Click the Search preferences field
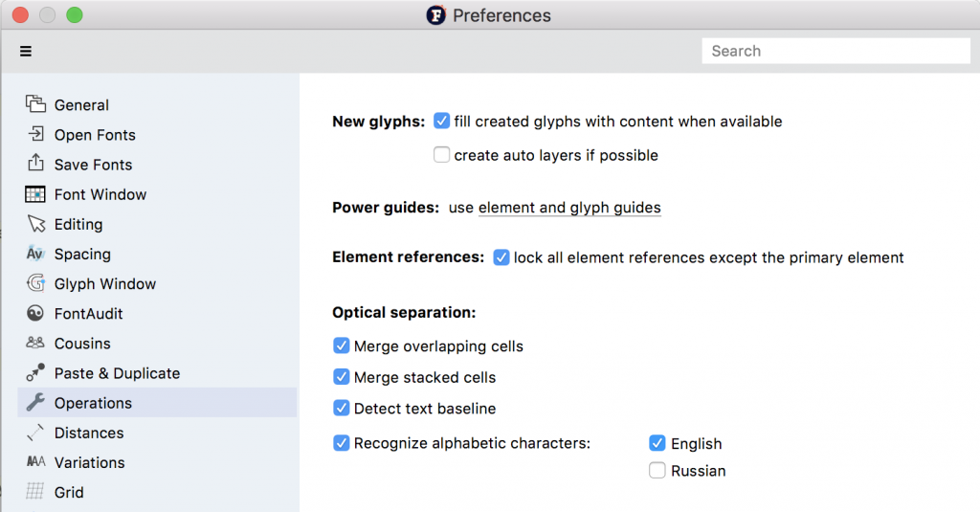This screenshot has height=512, width=980. point(835,51)
